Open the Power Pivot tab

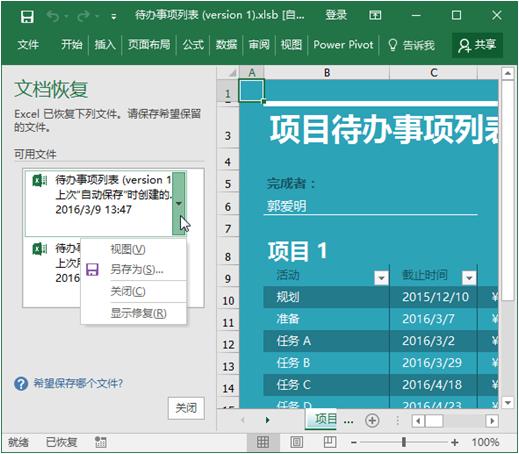coord(343,44)
